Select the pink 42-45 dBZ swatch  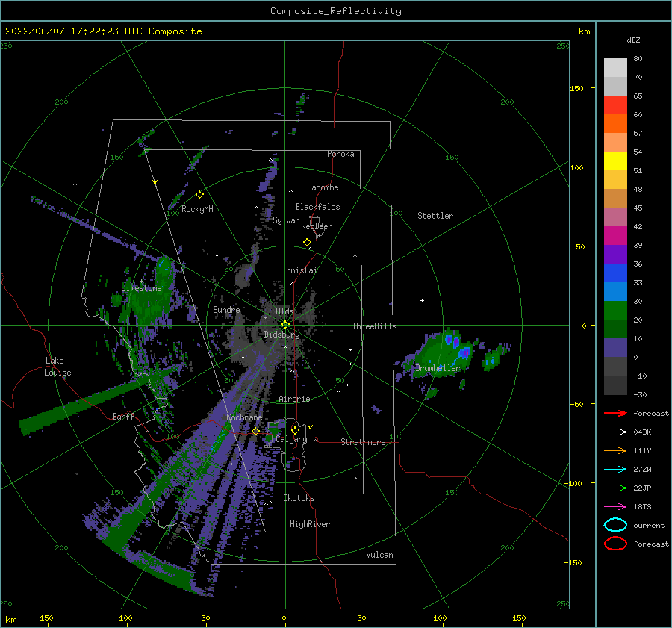[615, 217]
